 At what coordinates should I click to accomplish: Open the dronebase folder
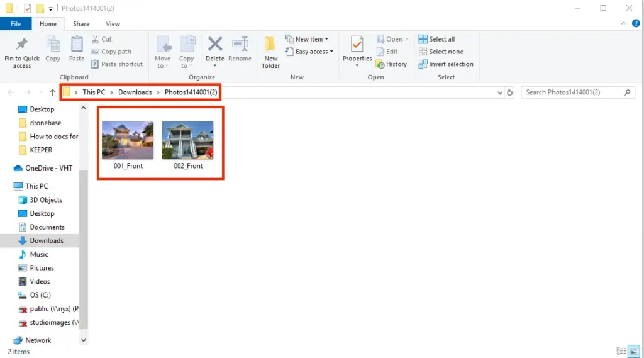point(45,123)
